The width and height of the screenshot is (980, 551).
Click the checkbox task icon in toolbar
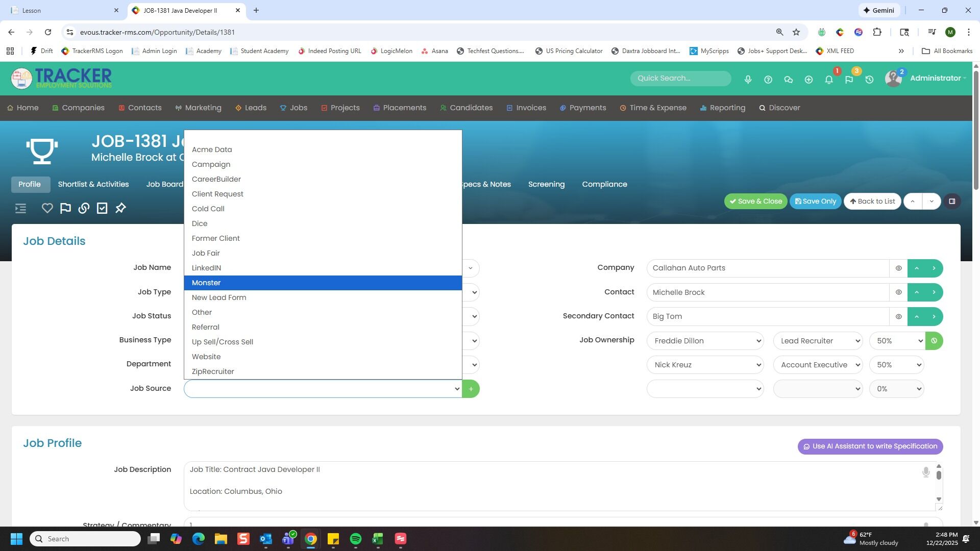pyautogui.click(x=102, y=208)
